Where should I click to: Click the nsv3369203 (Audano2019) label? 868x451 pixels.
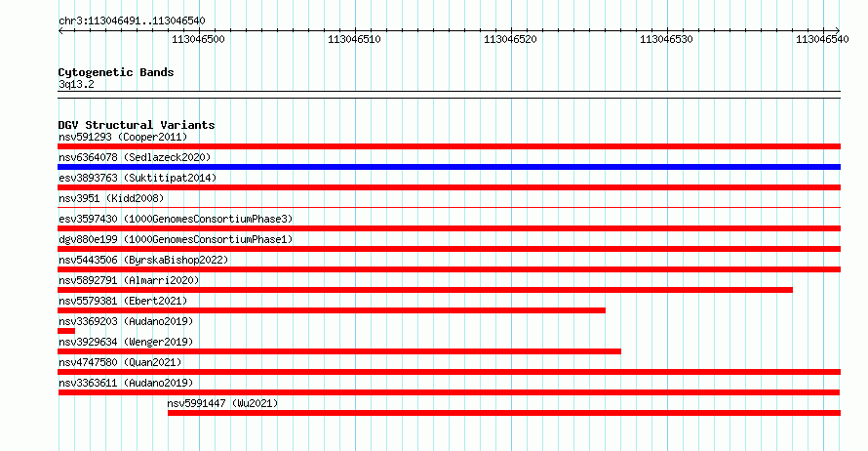[126, 321]
